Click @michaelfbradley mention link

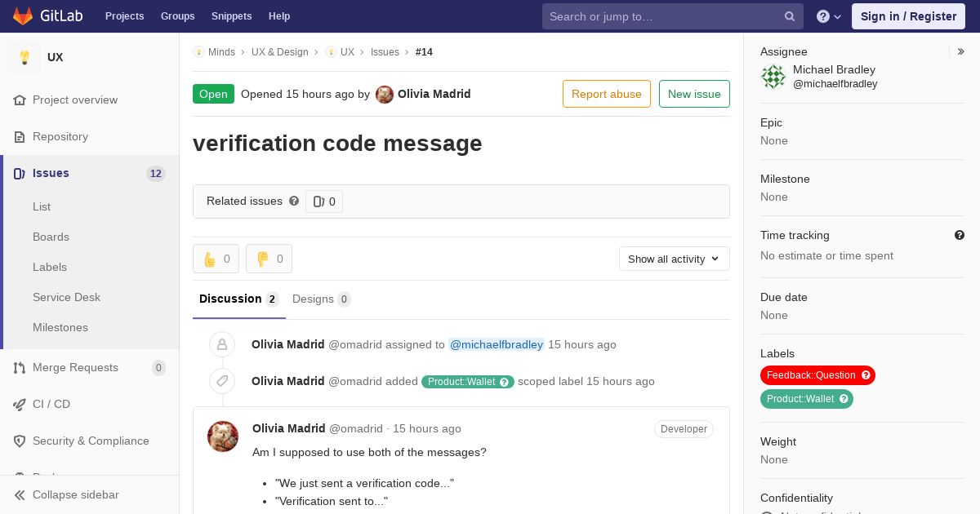[x=497, y=344]
